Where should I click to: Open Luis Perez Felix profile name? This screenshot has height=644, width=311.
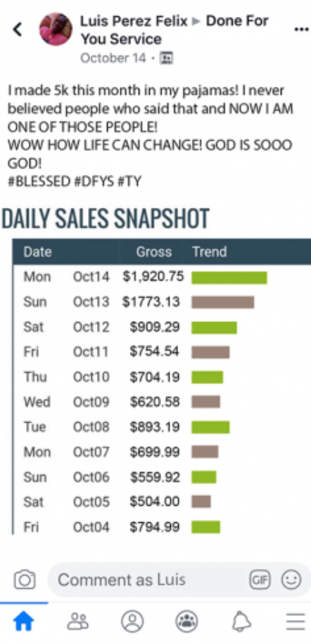coord(134,20)
